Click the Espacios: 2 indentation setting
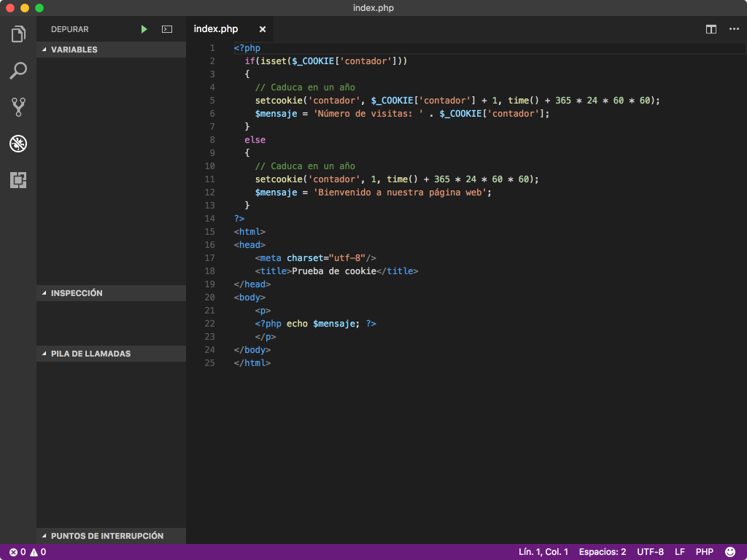 click(602, 552)
